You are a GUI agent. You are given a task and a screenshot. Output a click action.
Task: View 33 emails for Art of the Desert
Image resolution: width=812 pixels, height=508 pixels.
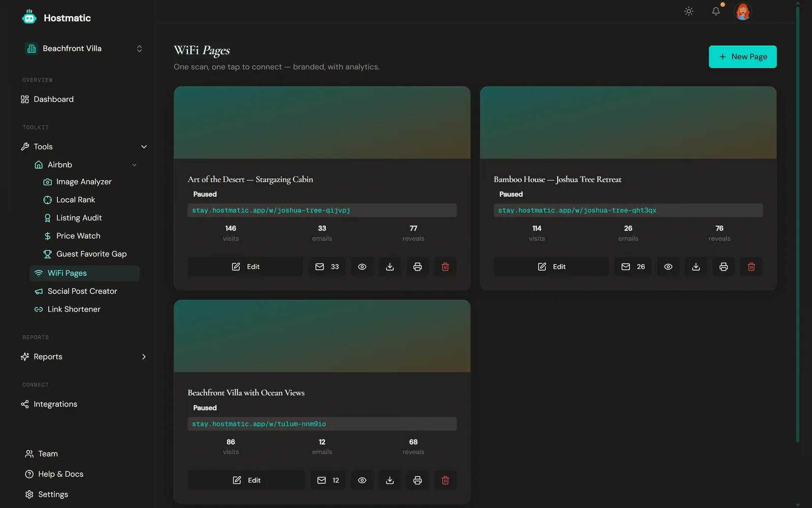(327, 267)
